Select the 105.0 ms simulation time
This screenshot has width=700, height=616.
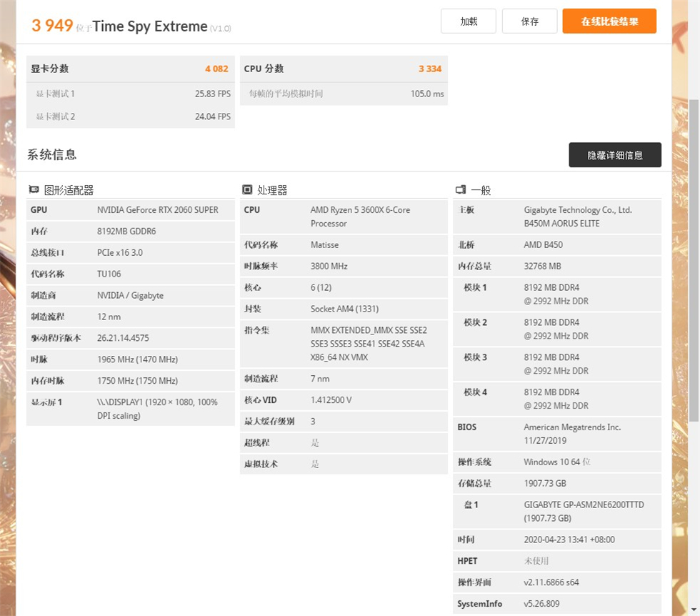[427, 94]
